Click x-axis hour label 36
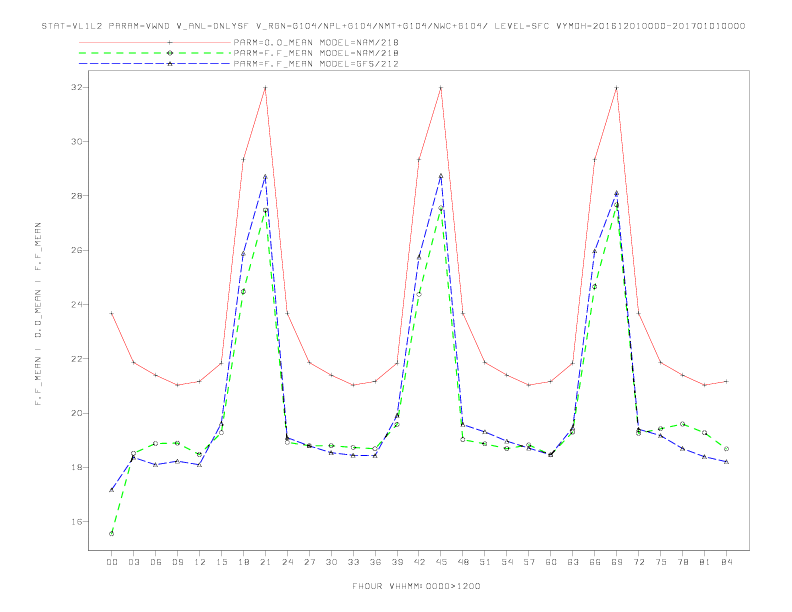This screenshot has width=792, height=612. pyautogui.click(x=375, y=562)
